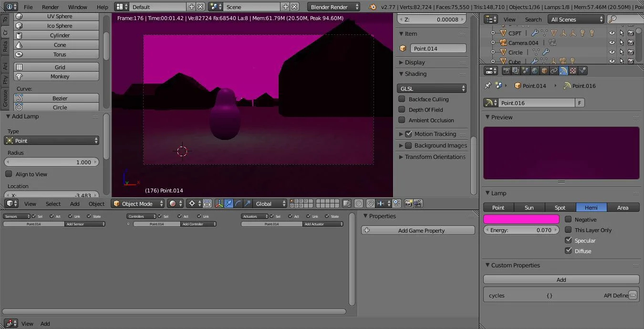Open the magenta lamp color swatch
This screenshot has height=329, width=644.
(x=521, y=219)
